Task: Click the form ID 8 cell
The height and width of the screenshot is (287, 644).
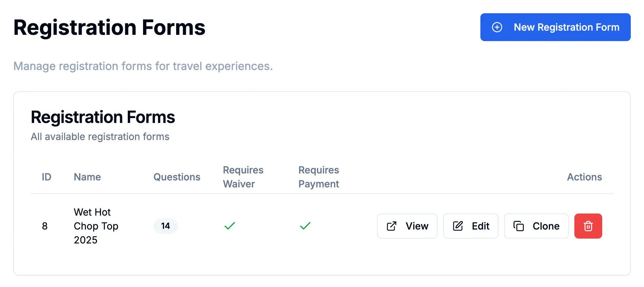Action: click(x=45, y=226)
